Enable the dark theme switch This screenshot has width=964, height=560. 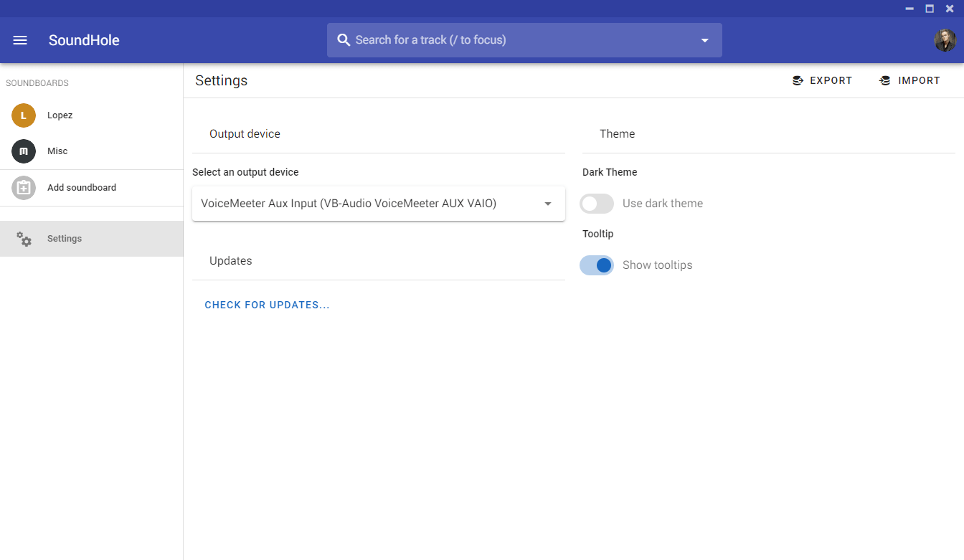click(597, 204)
